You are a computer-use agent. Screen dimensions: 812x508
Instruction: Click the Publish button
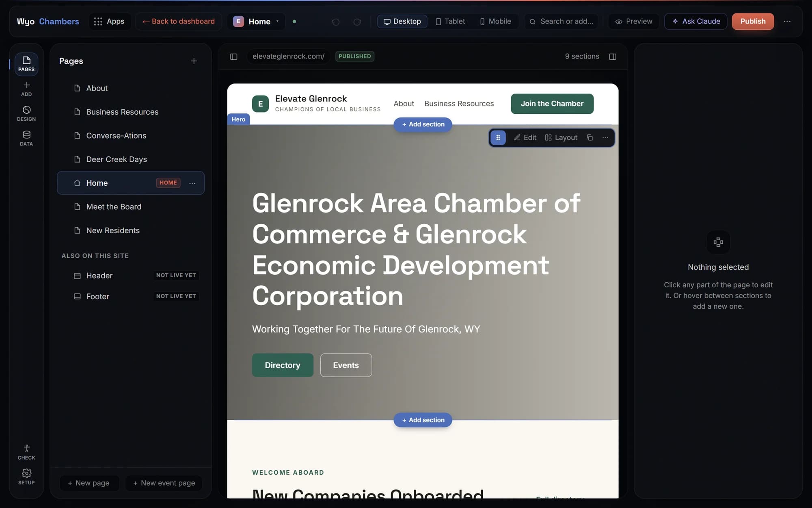point(753,22)
